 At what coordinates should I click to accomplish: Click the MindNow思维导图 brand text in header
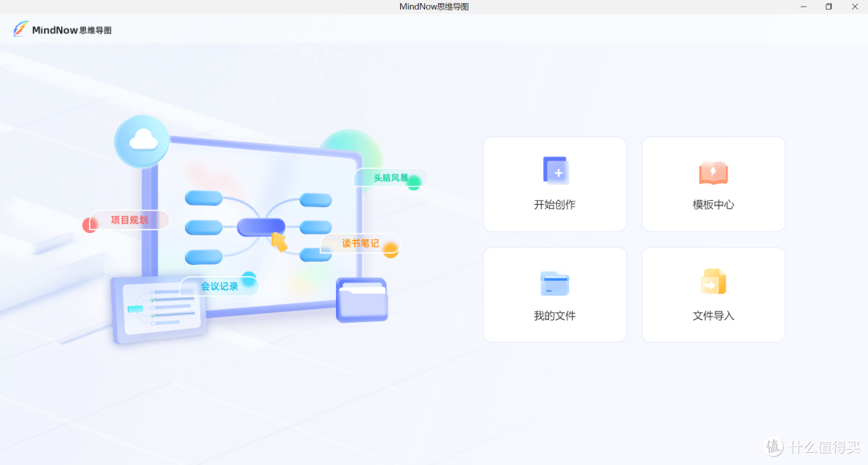72,30
